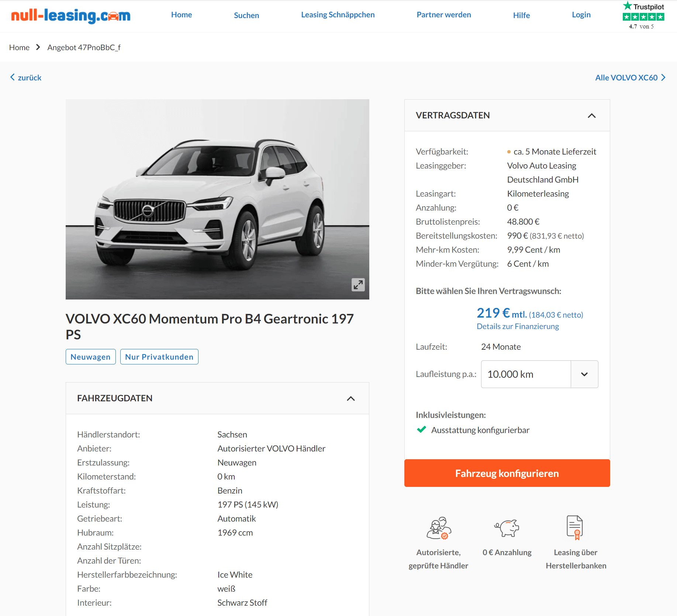Viewport: 677px width, 616px height.
Task: Open the Hilfe menu item
Action: click(x=521, y=15)
